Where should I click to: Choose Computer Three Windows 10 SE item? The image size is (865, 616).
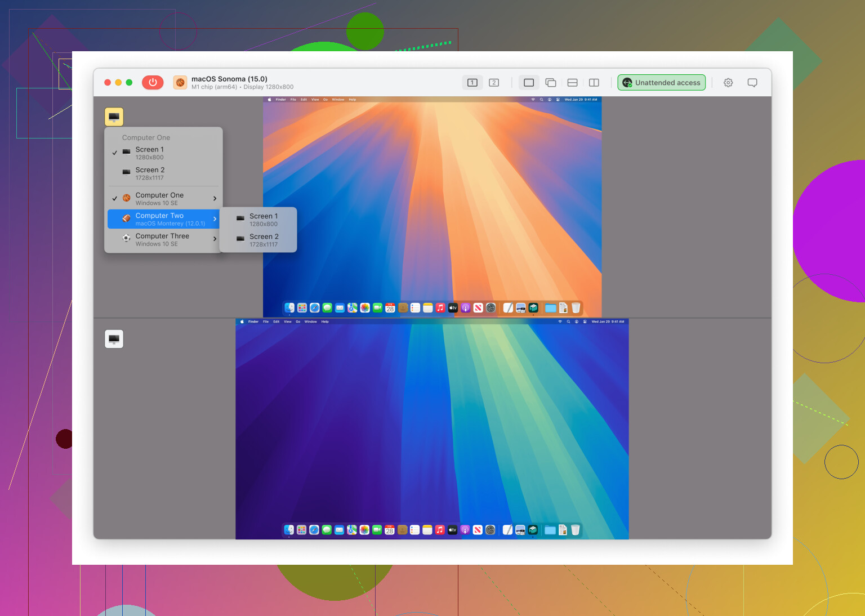(163, 240)
